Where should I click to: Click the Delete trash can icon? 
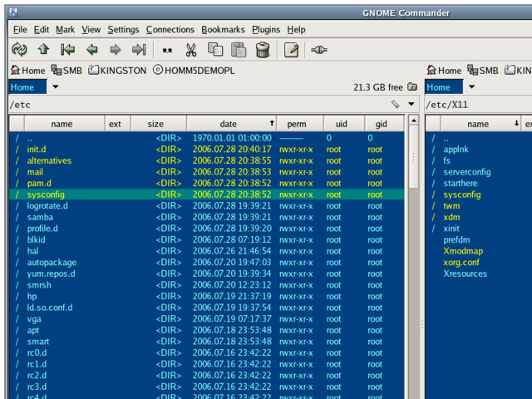tap(263, 50)
